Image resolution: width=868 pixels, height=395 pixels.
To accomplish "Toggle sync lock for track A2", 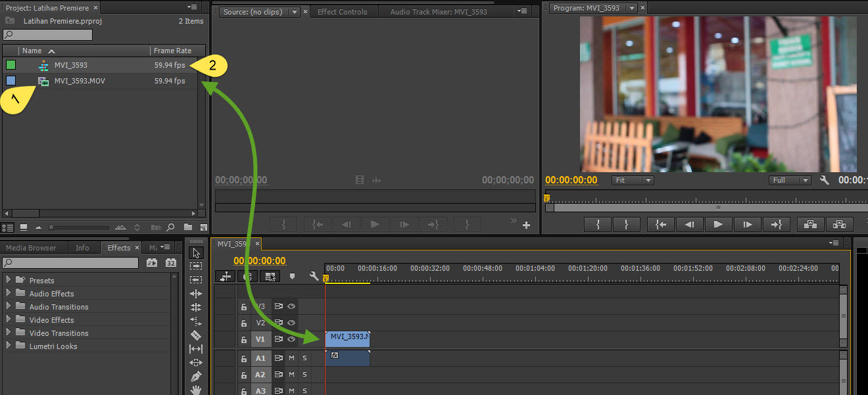I will (278, 375).
